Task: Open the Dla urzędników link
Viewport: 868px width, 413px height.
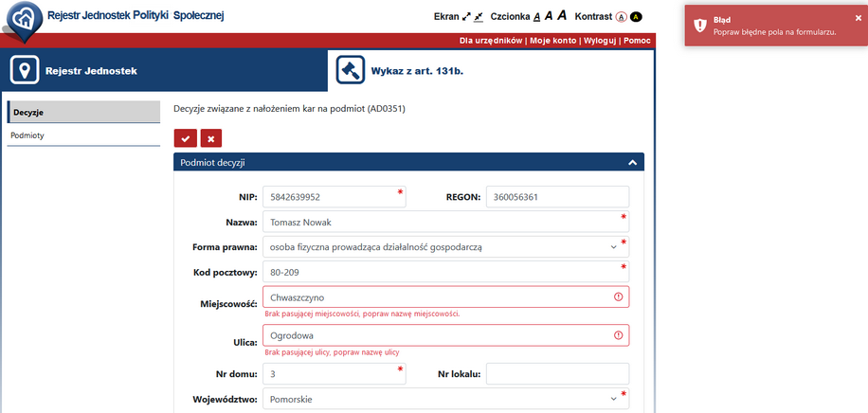Action: (491, 41)
